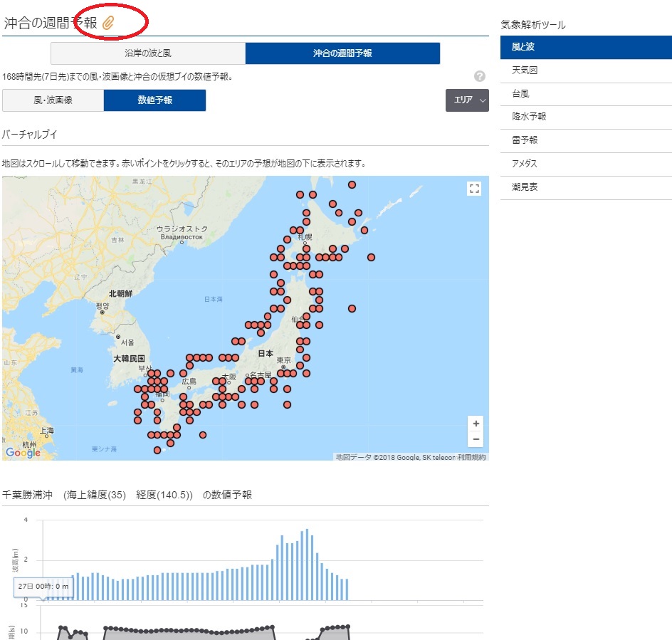Click the 北朝鮮 label on the map
This screenshot has width=672, height=640.
pyautogui.click(x=120, y=293)
